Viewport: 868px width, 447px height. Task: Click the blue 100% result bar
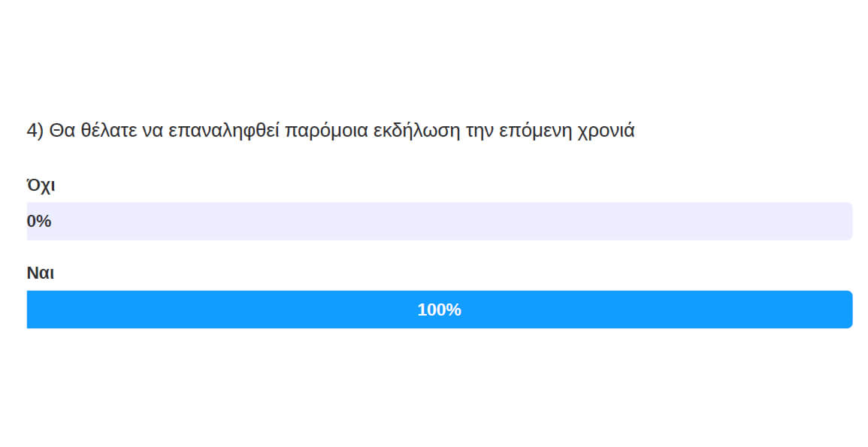440,310
